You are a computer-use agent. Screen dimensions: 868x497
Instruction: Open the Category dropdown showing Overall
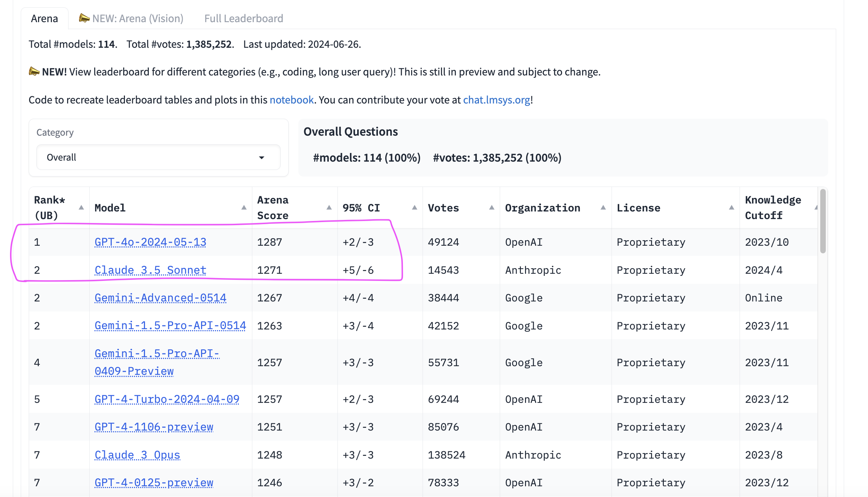[159, 157]
